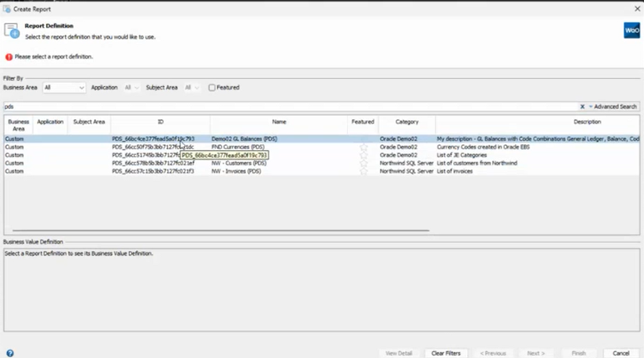Sort by the Name column header
Viewport: 644px width, 358px height.
coord(279,122)
